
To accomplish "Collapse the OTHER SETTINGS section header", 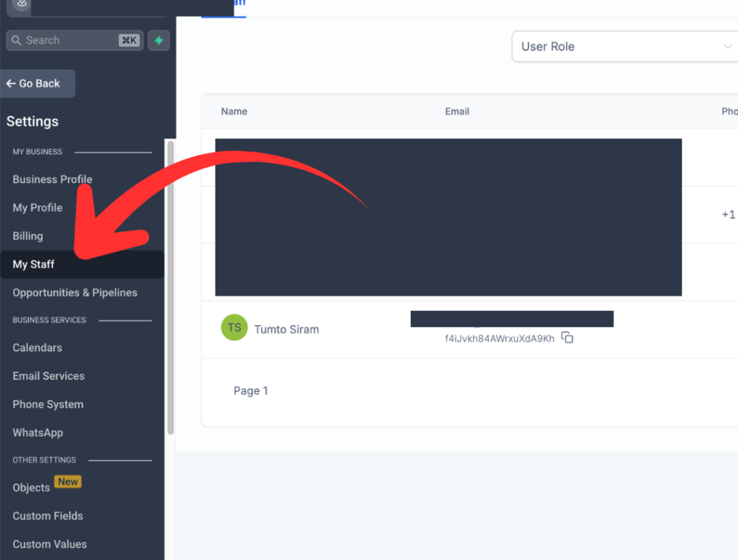I will (45, 460).
